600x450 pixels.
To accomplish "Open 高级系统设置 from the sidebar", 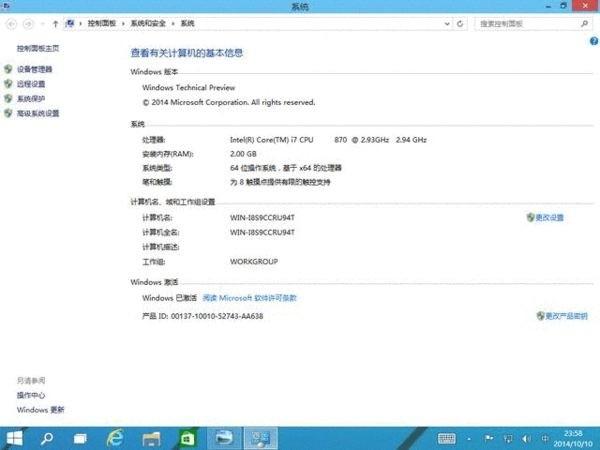I will [38, 113].
